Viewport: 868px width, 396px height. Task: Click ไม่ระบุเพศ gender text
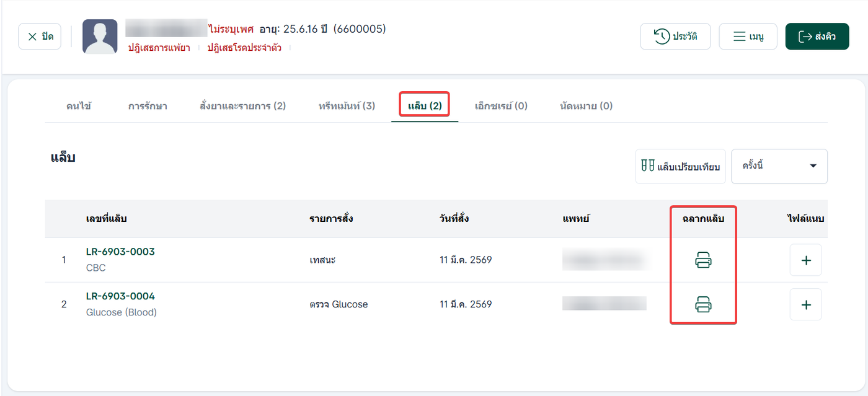coord(231,29)
